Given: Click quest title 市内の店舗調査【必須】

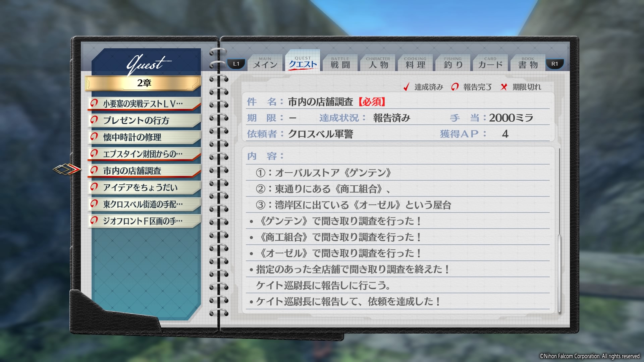Looking at the screenshot, I should (x=337, y=102).
